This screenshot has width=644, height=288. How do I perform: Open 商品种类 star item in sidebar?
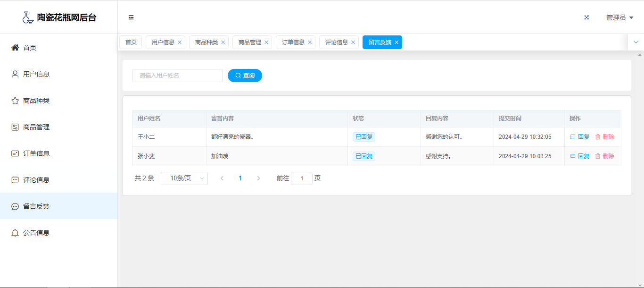click(36, 101)
